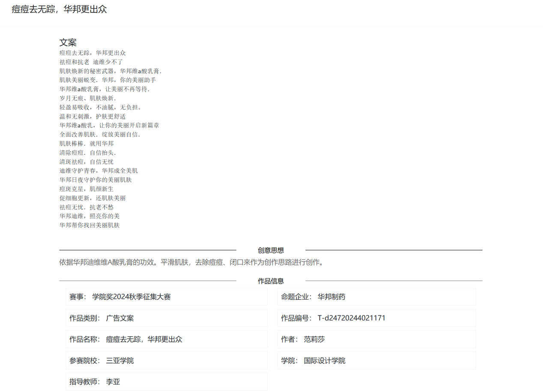Screen dimensions: 543x392
Task: Select the line 迪维守护青春，华邦成全美肌
Action: tap(98, 171)
